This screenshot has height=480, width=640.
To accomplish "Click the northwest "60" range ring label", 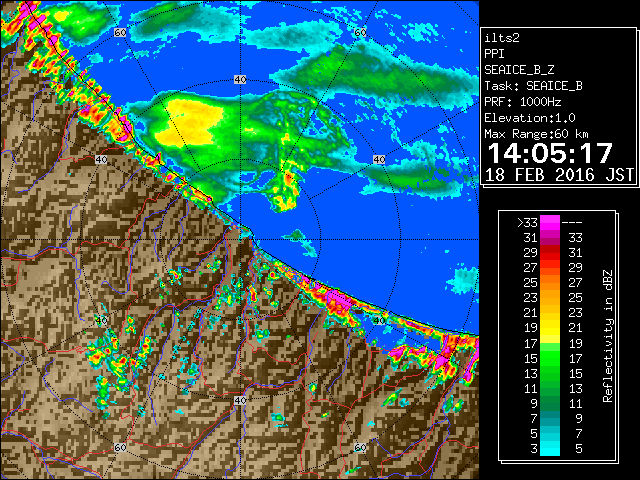I will tap(120, 32).
